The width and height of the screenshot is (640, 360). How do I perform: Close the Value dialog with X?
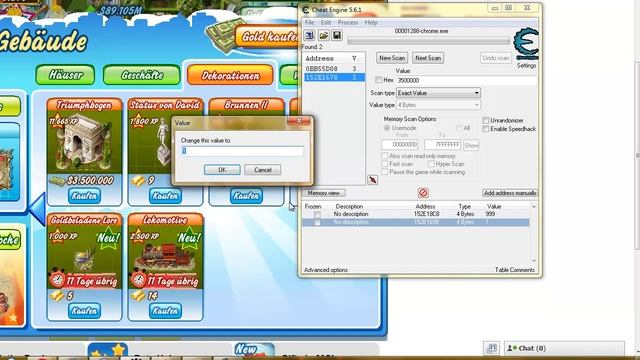click(299, 121)
